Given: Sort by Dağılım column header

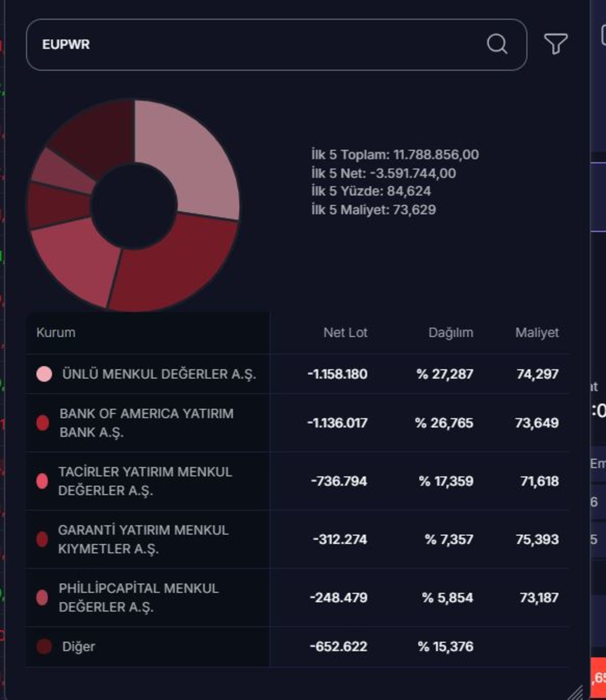Looking at the screenshot, I should [x=450, y=332].
